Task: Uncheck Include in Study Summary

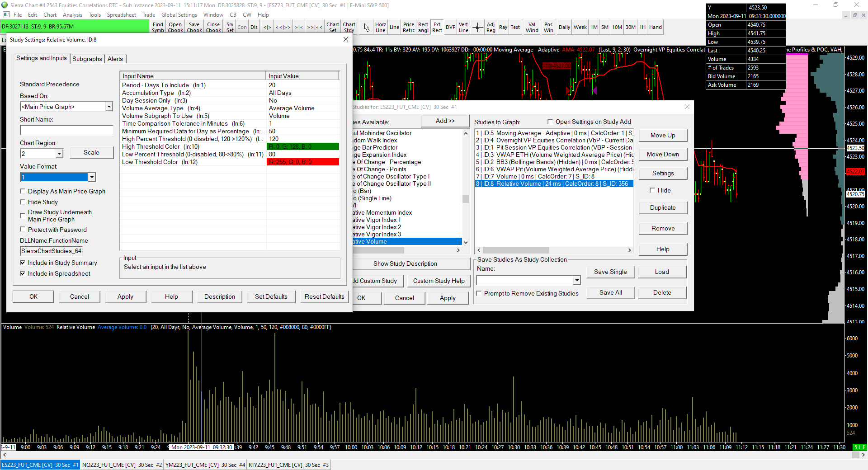Action: [x=23, y=263]
